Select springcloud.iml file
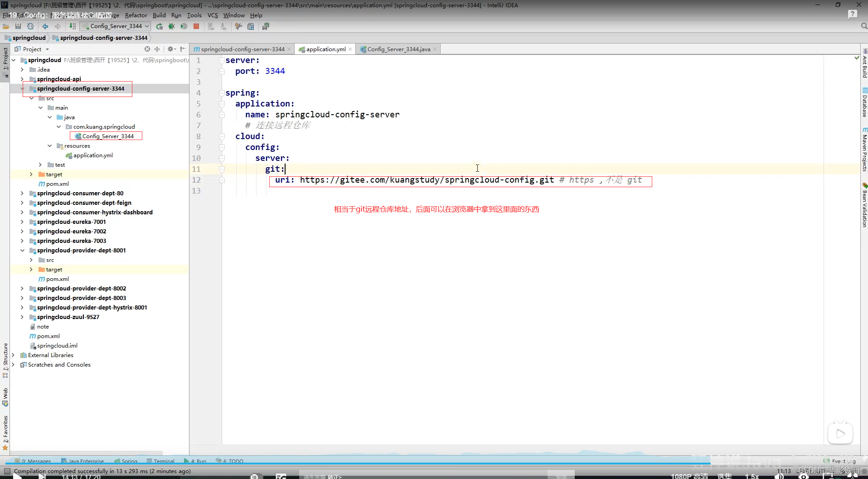The width and height of the screenshot is (868, 479). (x=57, y=345)
